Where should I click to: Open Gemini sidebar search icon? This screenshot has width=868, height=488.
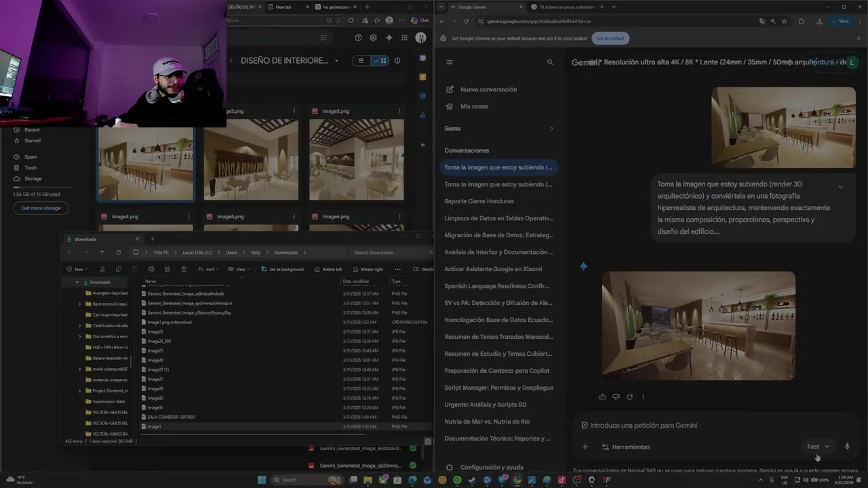tap(550, 62)
